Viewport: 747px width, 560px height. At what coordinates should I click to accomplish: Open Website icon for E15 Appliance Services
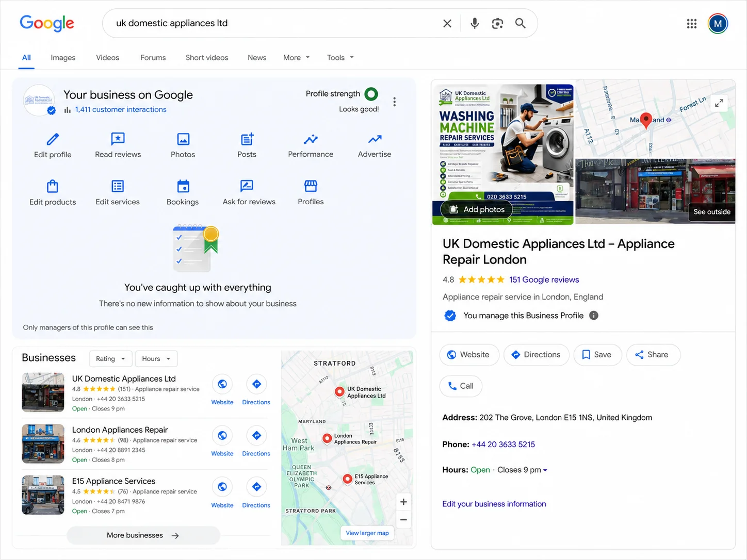(222, 487)
